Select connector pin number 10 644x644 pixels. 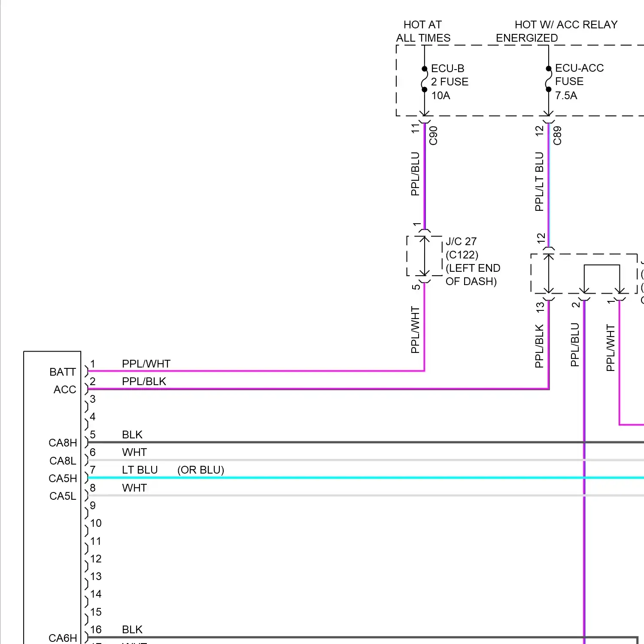click(96, 523)
